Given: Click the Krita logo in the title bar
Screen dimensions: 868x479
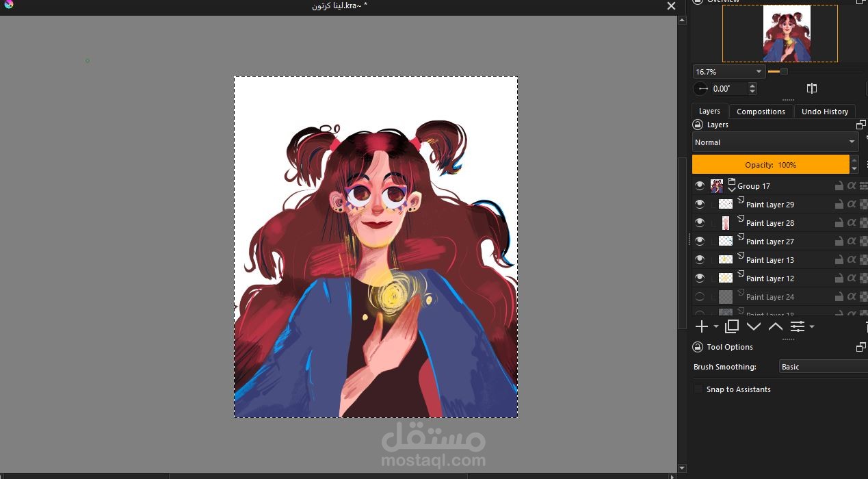Looking at the screenshot, I should tap(8, 5).
